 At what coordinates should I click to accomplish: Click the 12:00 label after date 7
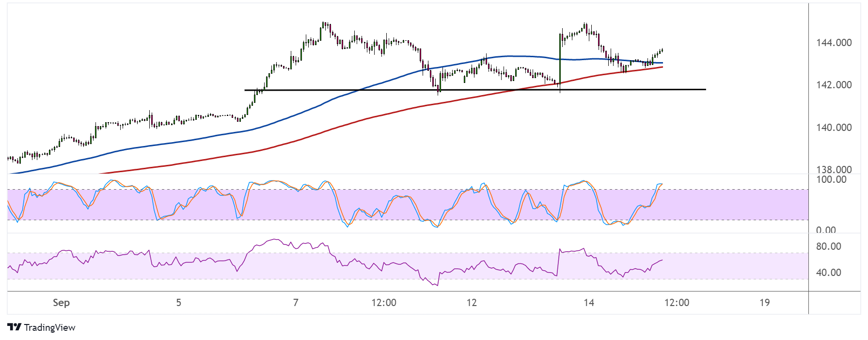click(384, 303)
